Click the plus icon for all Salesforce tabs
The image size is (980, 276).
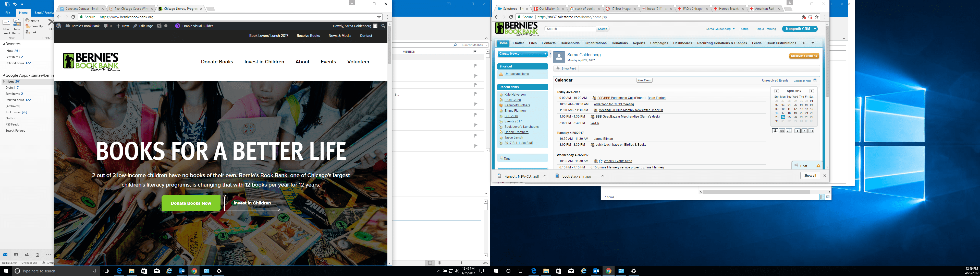[x=804, y=43]
